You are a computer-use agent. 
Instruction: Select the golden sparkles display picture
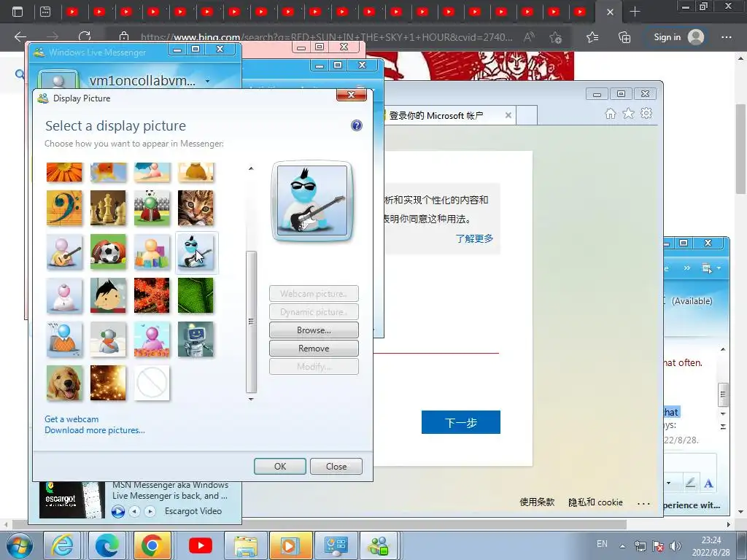(x=108, y=384)
